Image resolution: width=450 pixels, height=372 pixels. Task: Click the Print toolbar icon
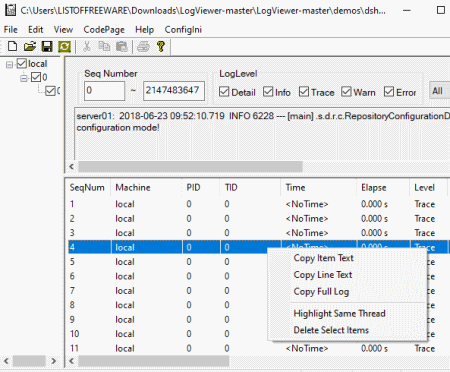(143, 46)
